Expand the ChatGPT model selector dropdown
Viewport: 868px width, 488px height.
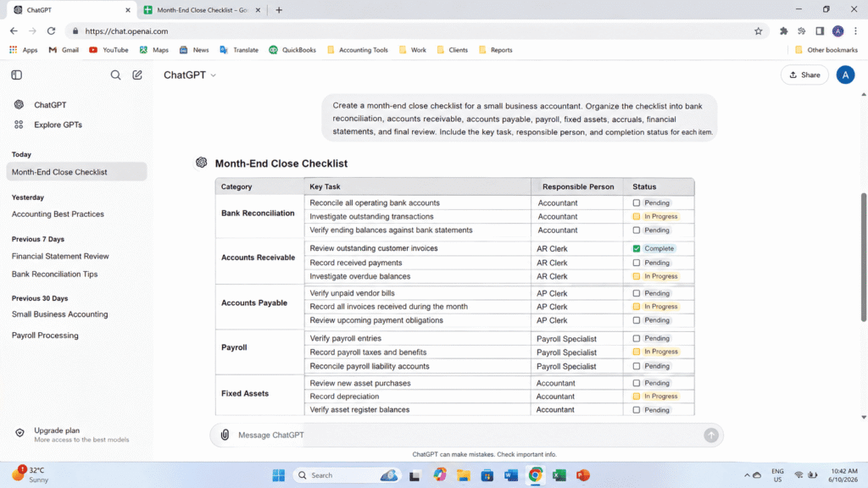(189, 75)
